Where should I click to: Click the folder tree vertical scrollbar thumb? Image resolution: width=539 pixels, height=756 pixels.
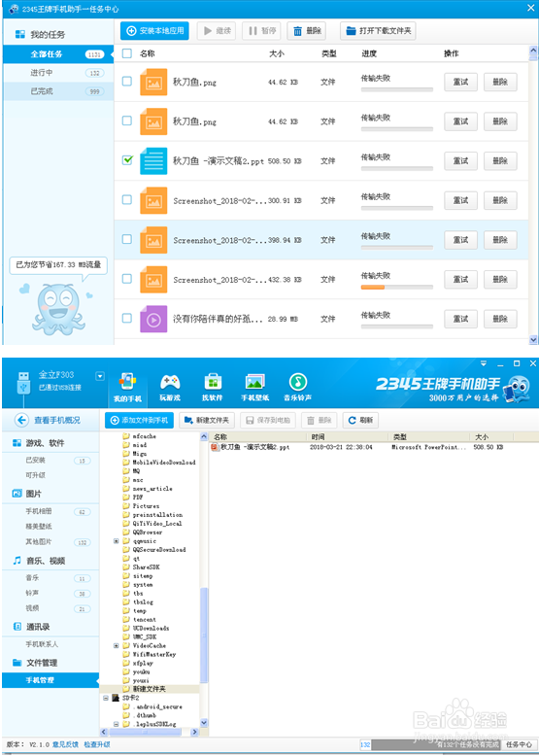tap(204, 636)
